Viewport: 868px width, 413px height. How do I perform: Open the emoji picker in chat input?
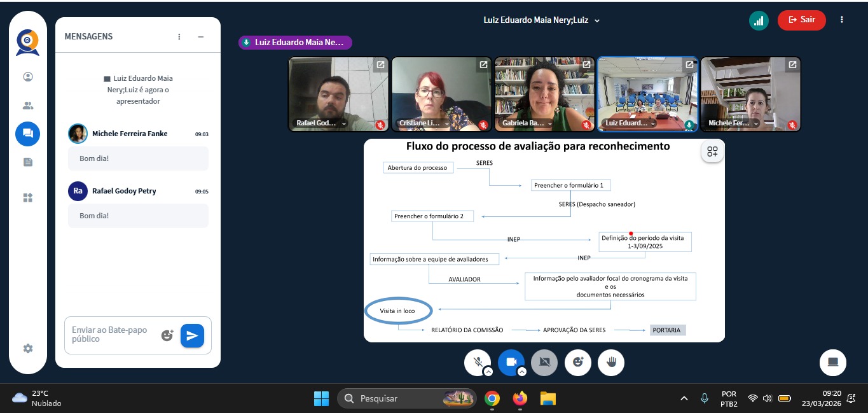point(167,335)
